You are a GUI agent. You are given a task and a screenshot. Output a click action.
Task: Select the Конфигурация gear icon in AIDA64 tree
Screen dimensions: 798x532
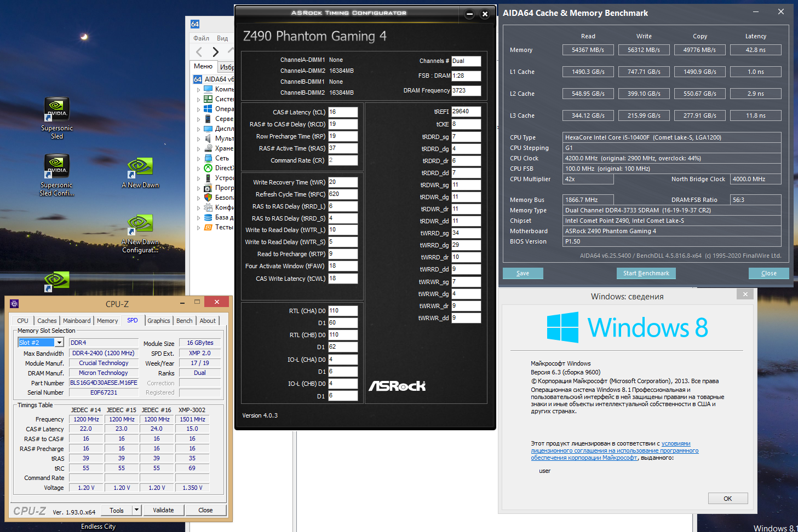[208, 207]
